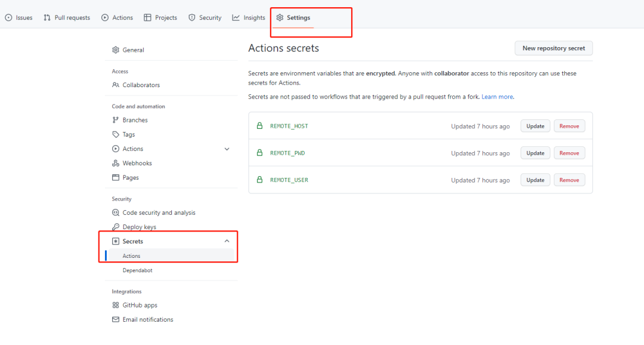Click the Tags icon in sidebar
Image resolution: width=644 pixels, height=345 pixels.
point(116,135)
